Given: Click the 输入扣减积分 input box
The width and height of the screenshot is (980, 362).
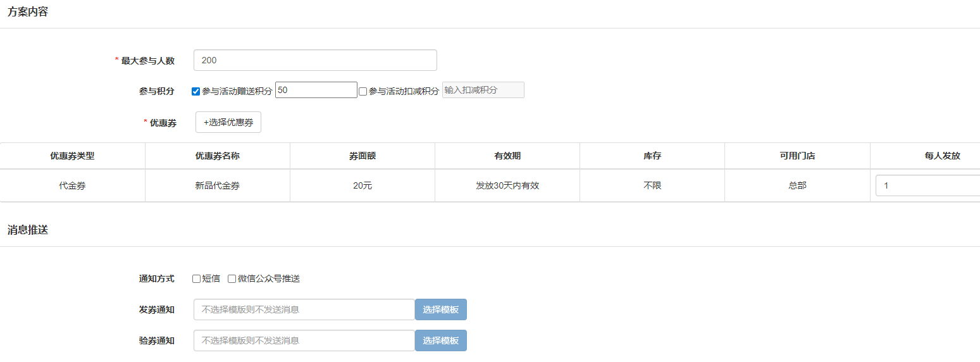Looking at the screenshot, I should (483, 91).
